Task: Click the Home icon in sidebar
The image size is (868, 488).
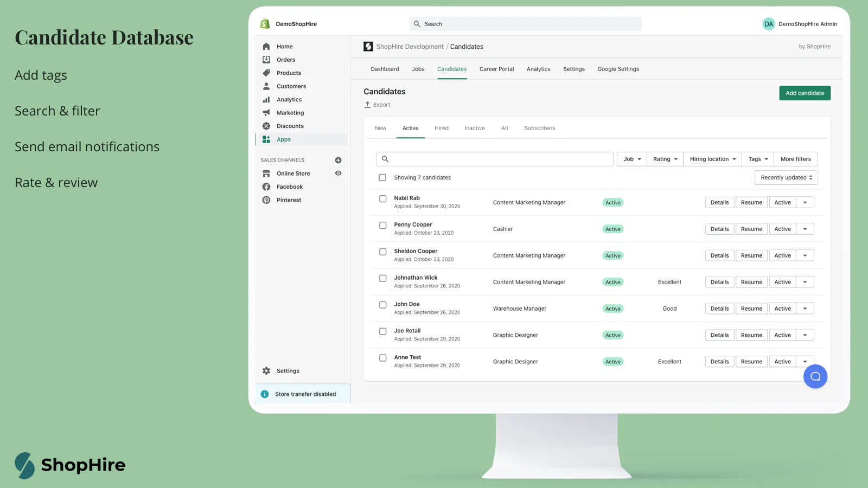Action: 266,47
